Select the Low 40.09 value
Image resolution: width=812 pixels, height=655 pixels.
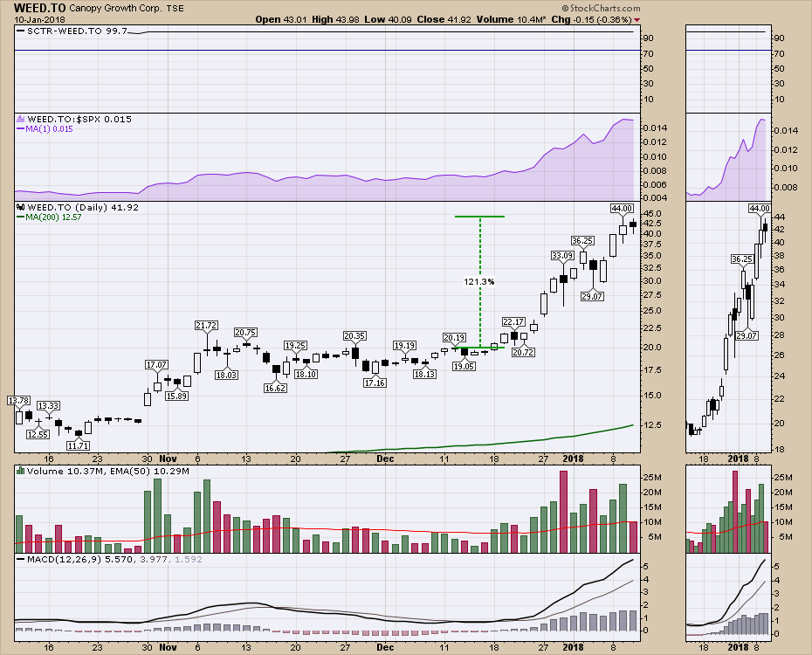coord(388,20)
